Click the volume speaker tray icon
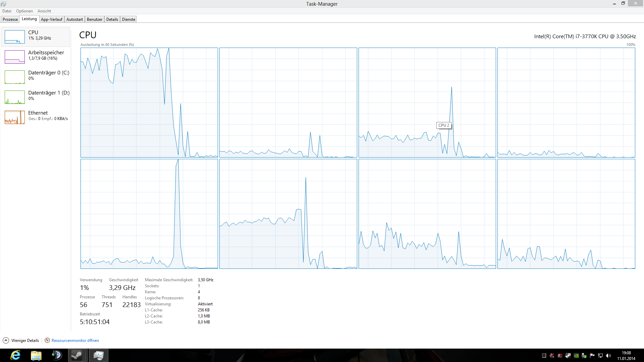The width and height of the screenshot is (644, 362). click(608, 356)
